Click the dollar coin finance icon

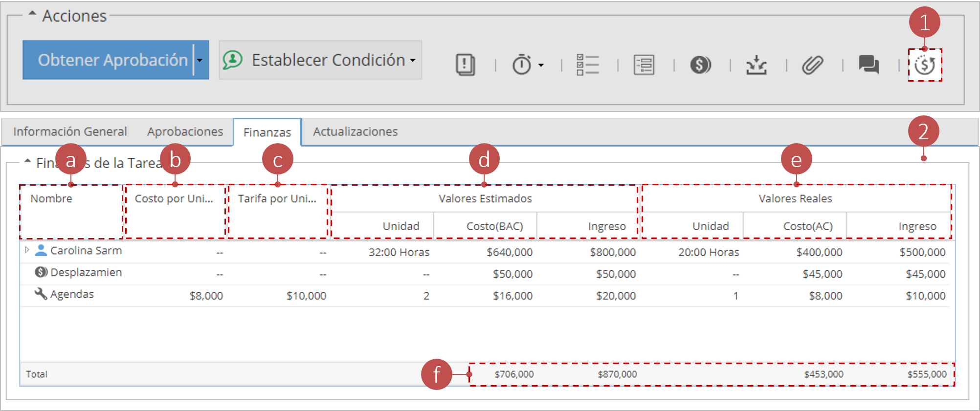[700, 65]
